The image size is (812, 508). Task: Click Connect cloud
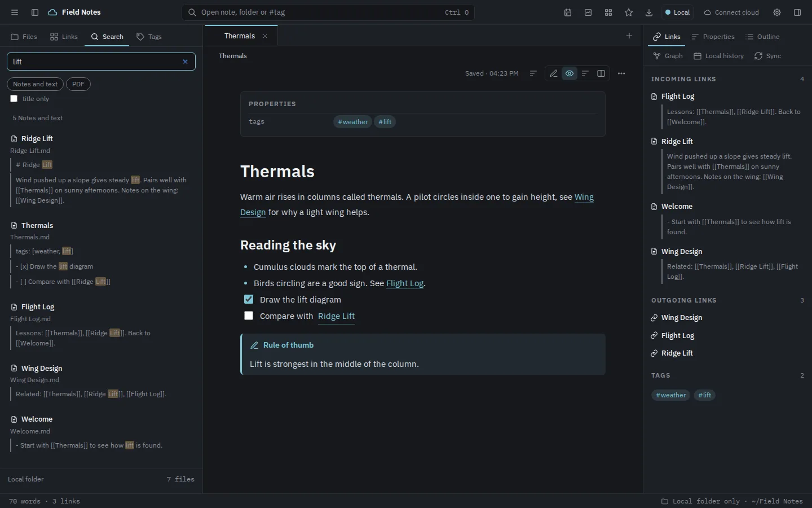tap(731, 12)
